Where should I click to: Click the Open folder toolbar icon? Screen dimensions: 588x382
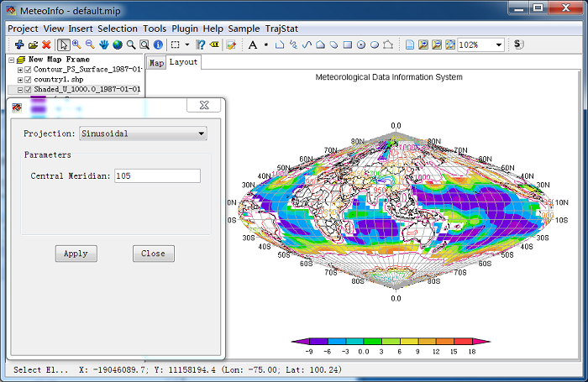point(33,44)
